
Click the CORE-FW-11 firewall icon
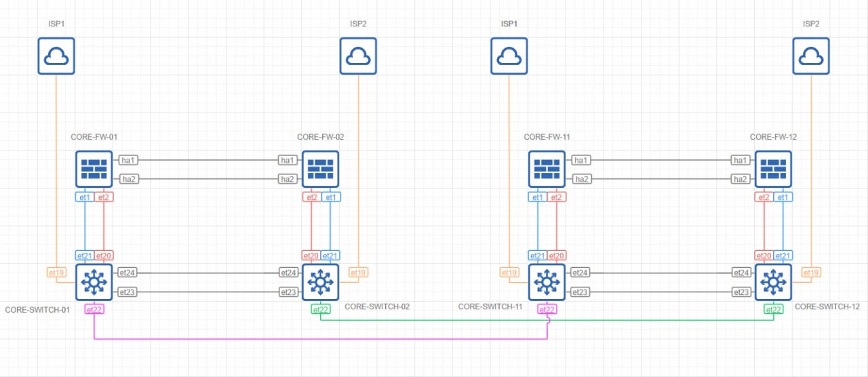[x=547, y=169]
